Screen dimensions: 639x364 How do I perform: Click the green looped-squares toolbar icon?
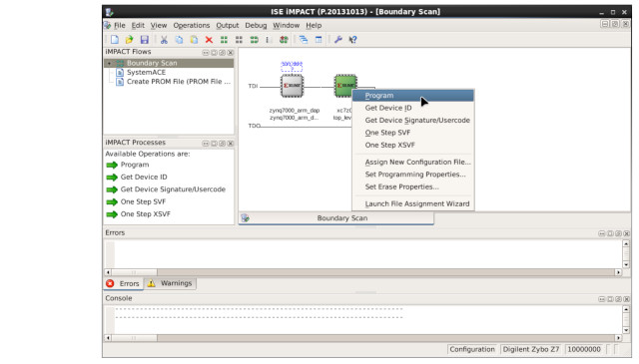coord(255,40)
